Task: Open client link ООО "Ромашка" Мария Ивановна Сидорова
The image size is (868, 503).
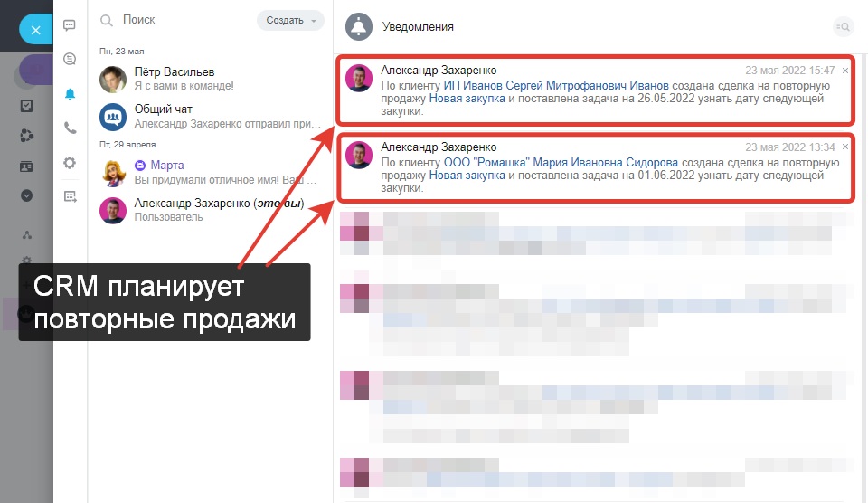Action: 561,162
